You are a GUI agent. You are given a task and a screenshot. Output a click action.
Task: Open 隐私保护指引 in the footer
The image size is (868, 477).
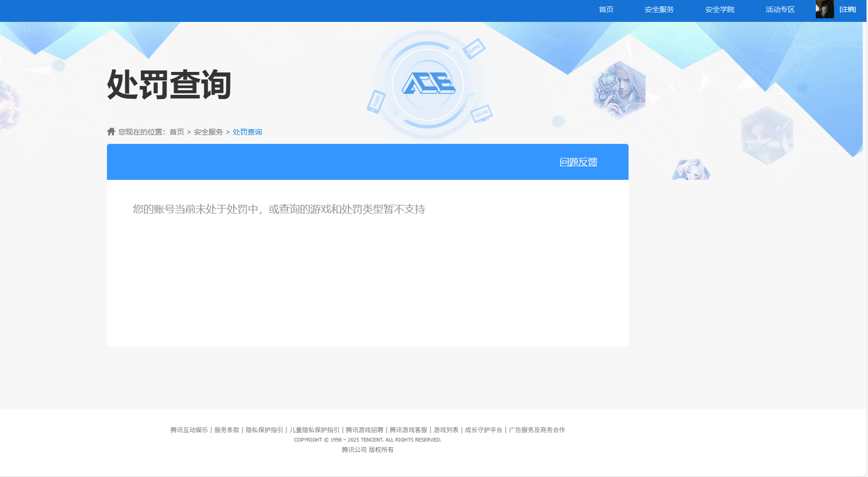tap(264, 430)
